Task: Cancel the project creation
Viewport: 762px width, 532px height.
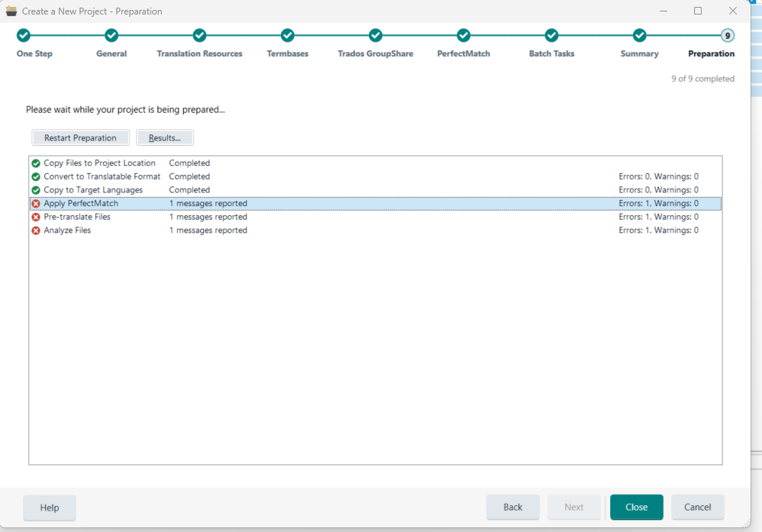Action: pos(697,507)
